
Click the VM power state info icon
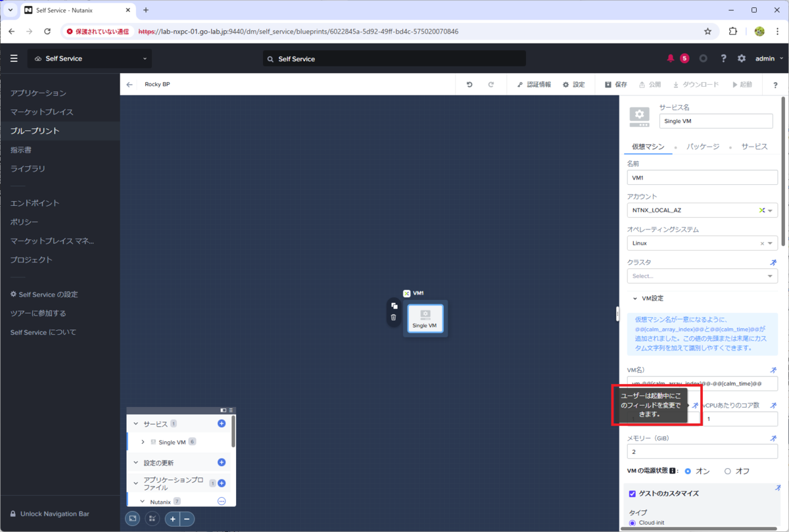click(673, 471)
